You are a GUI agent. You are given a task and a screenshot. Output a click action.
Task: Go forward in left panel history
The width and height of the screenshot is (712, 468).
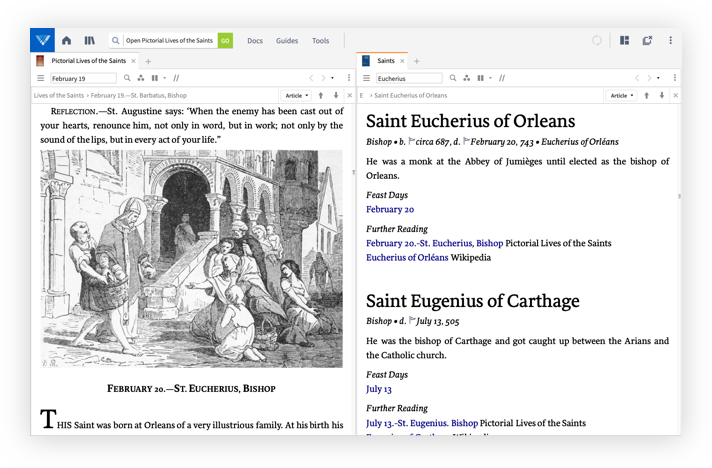coord(323,78)
